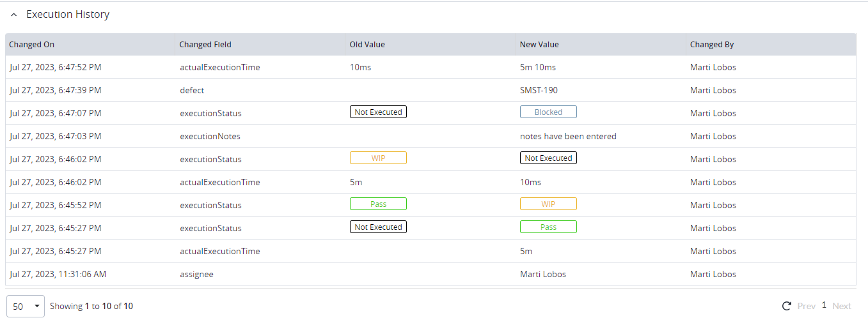Click the Execution History section title
This screenshot has width=868, height=327.
pyautogui.click(x=68, y=15)
